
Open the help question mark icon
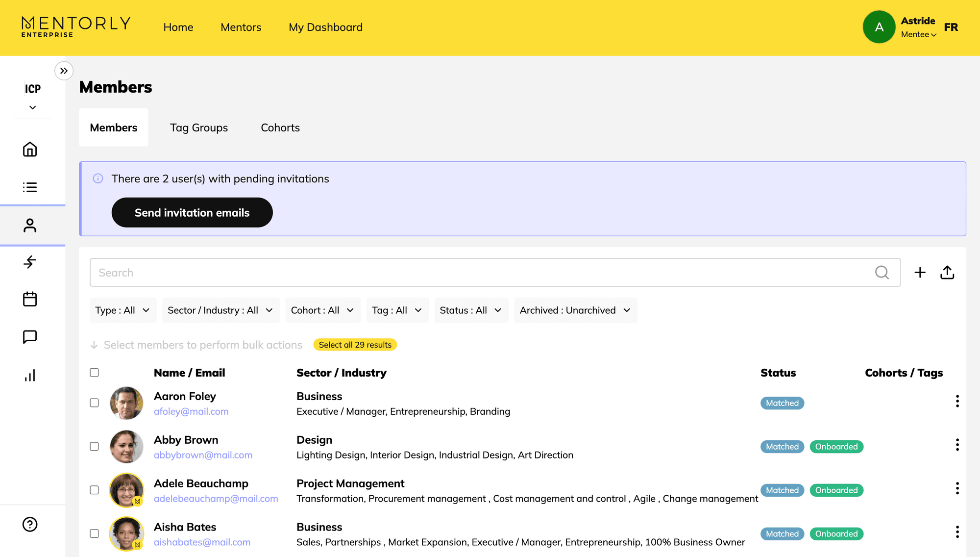coord(30,524)
